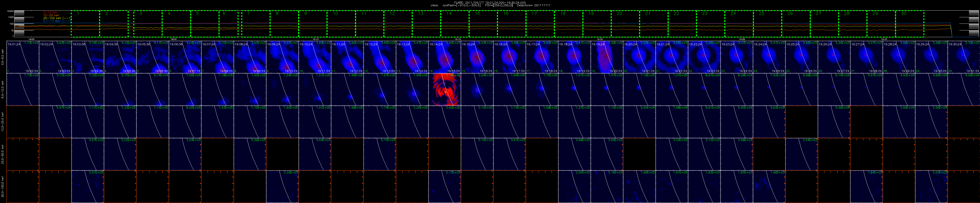This screenshot has height=203, width=980.
Task: Open 3-6 keV image starting 19:01:24
Action: 23,57
